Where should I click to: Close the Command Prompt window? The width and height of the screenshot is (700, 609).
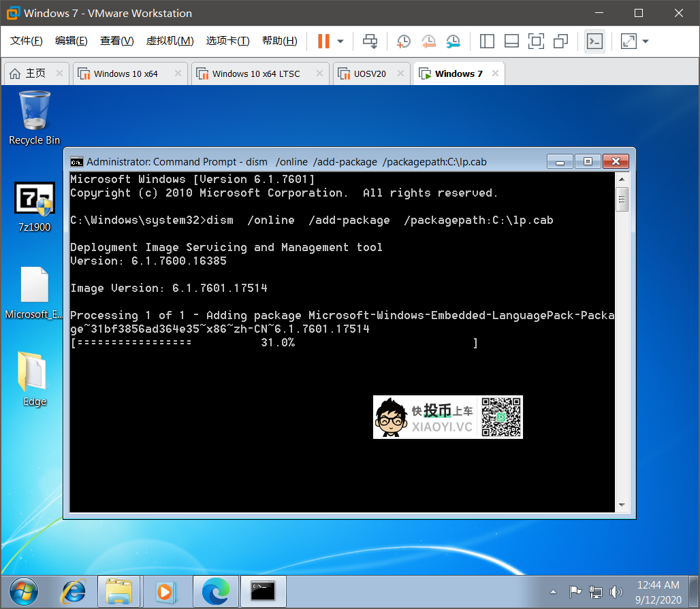[x=616, y=161]
